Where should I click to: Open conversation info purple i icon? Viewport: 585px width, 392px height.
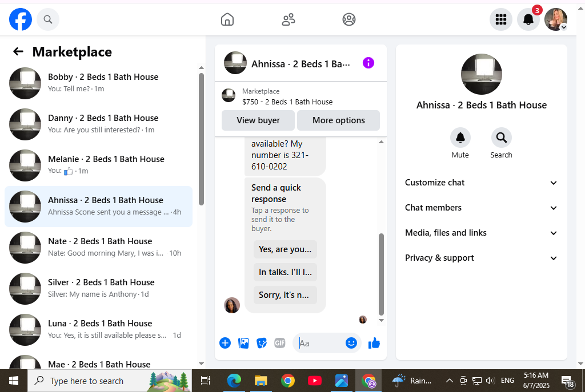368,63
